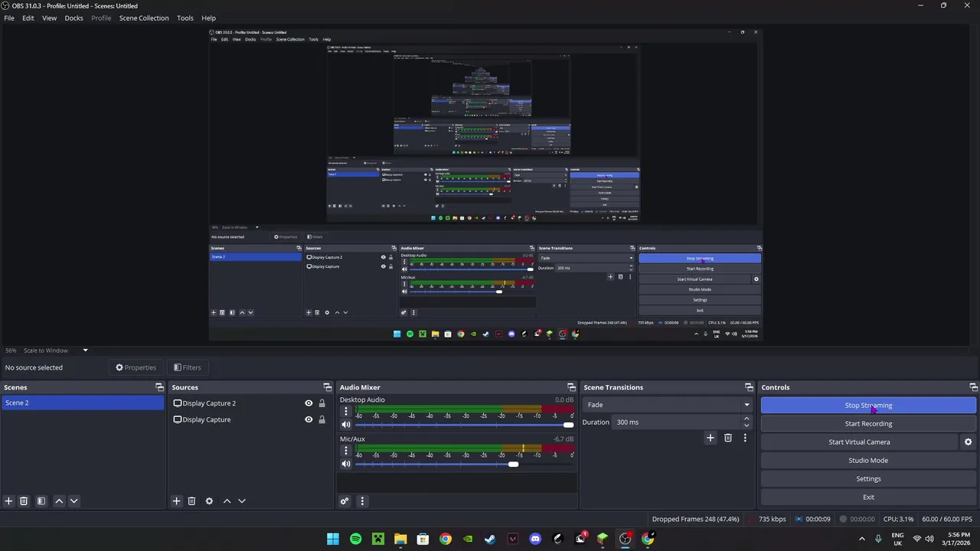Toggle visibility of Display Capture source
Screen dimensions: 980x551
[x=309, y=419]
